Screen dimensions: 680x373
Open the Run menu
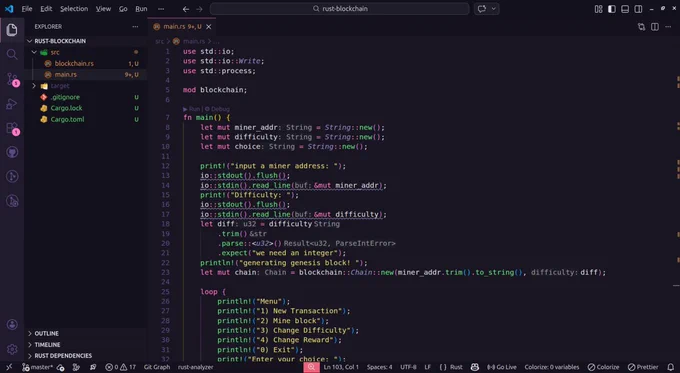[141, 9]
